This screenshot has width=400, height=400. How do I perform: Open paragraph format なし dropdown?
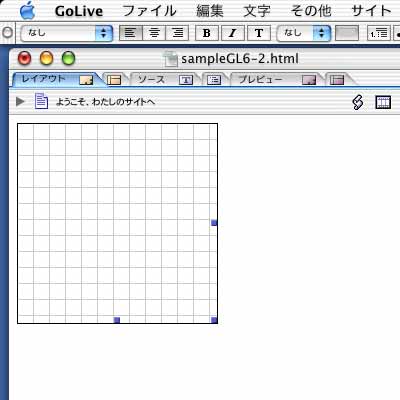click(x=67, y=33)
